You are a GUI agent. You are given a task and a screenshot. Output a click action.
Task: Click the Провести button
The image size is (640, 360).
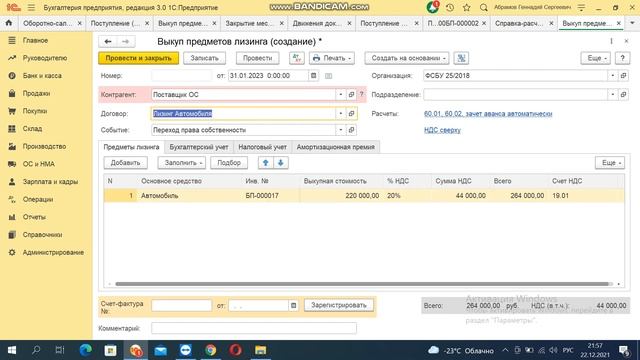pos(258,58)
